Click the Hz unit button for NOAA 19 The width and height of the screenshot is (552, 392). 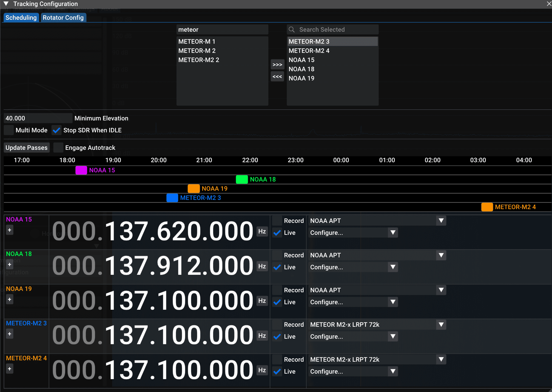point(262,301)
